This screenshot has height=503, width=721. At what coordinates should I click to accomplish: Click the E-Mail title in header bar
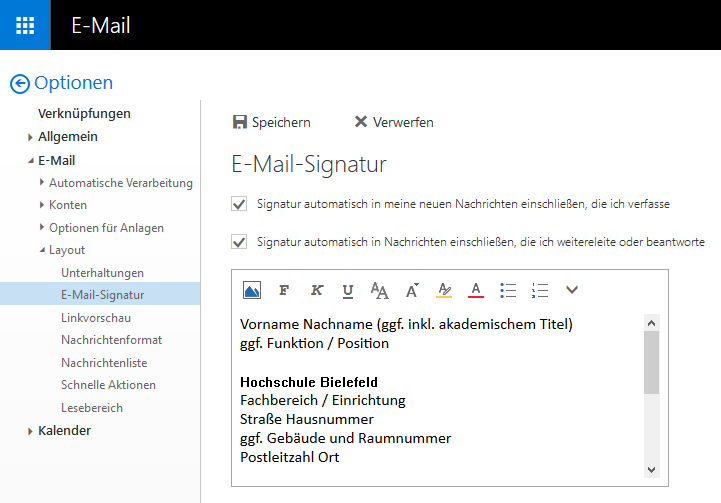(x=101, y=25)
